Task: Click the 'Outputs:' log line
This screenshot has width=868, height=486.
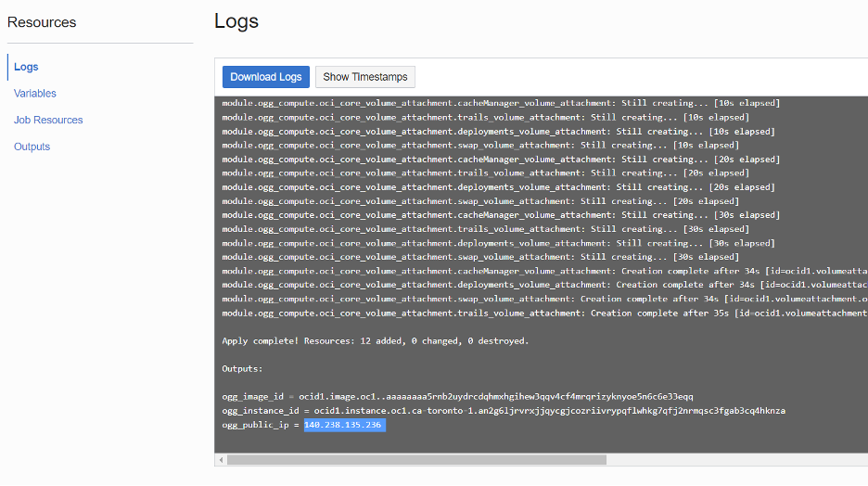Action: [x=242, y=368]
